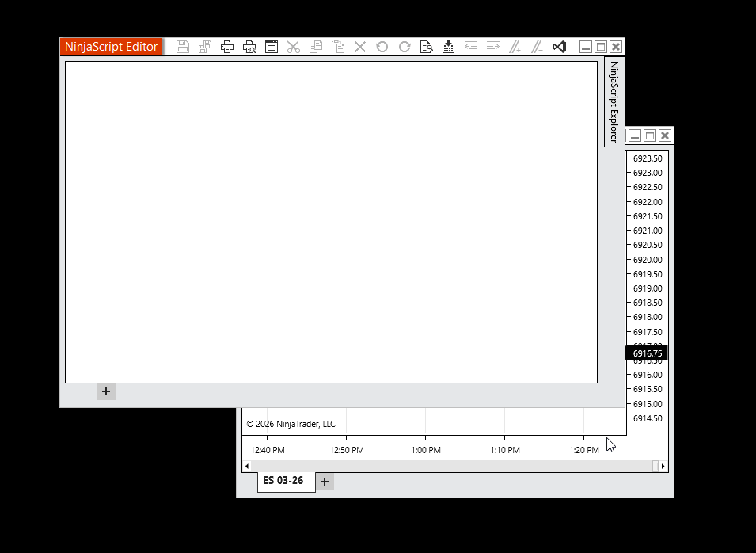This screenshot has width=756, height=553.
Task: Uncomment the selected lines
Action: 538,46
